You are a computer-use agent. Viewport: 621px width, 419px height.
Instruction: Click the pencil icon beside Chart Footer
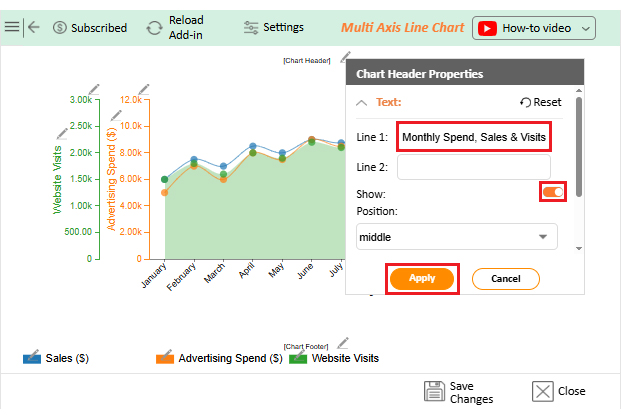click(x=342, y=343)
